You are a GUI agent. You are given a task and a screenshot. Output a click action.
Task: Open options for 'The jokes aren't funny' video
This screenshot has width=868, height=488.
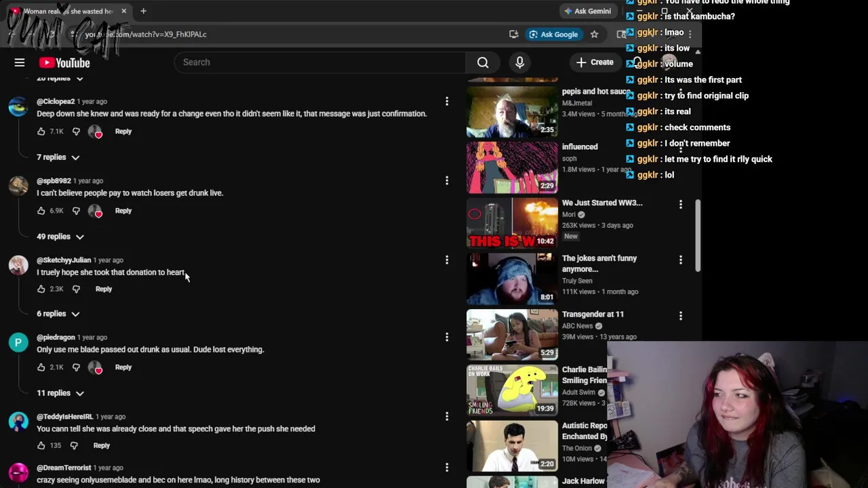[x=680, y=260]
